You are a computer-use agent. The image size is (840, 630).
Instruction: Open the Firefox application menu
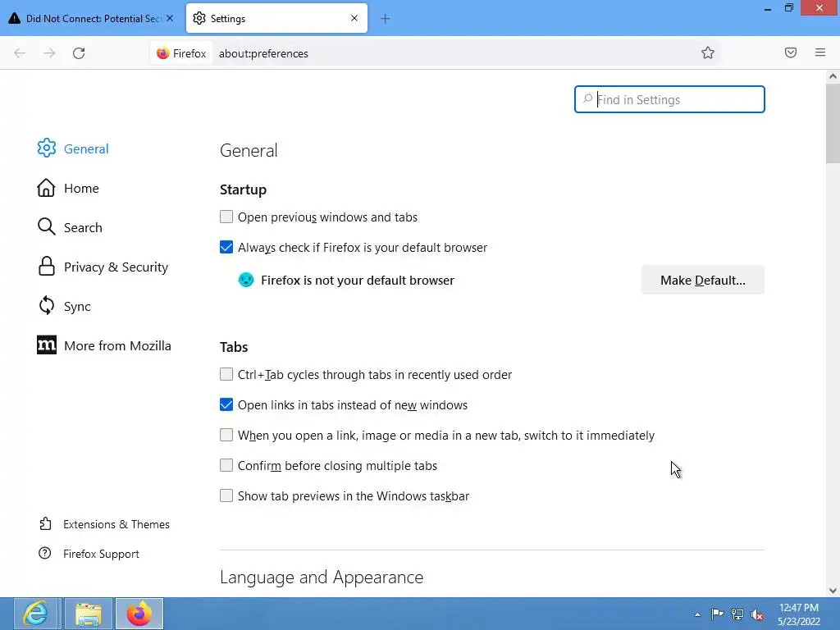pyautogui.click(x=820, y=52)
